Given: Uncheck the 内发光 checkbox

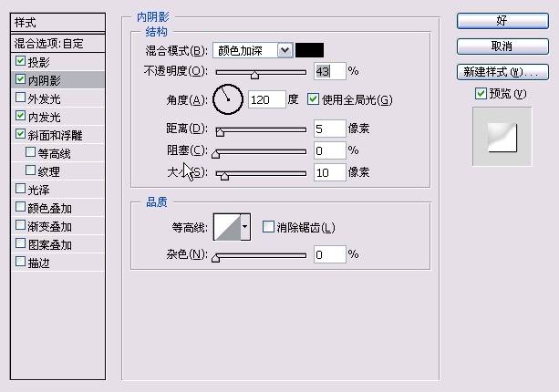Looking at the screenshot, I should [x=21, y=116].
